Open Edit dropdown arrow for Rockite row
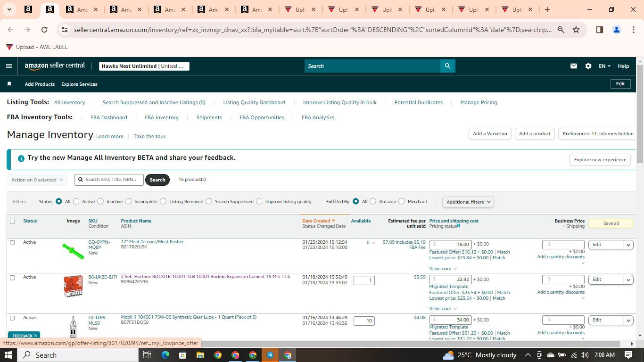Image resolution: width=644 pixels, height=362 pixels. (628, 280)
